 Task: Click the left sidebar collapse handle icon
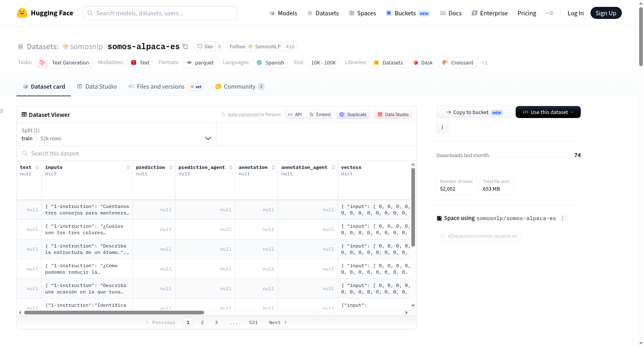pos(2,111)
